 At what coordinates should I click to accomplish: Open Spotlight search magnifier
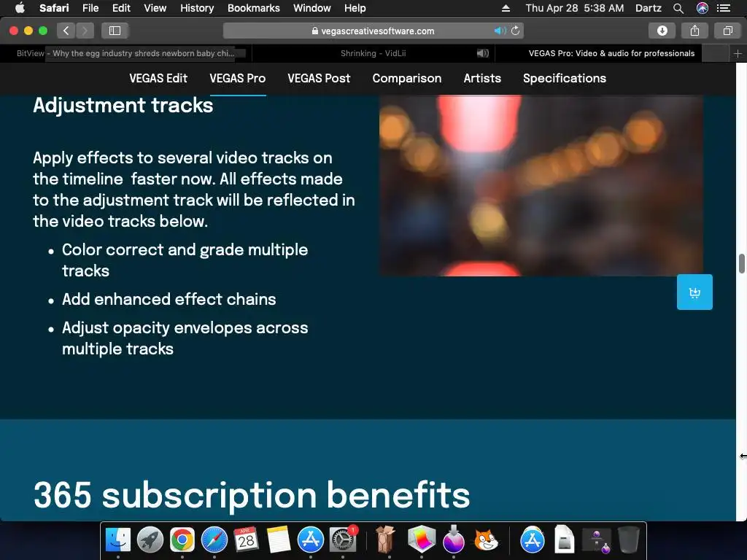[678, 8]
